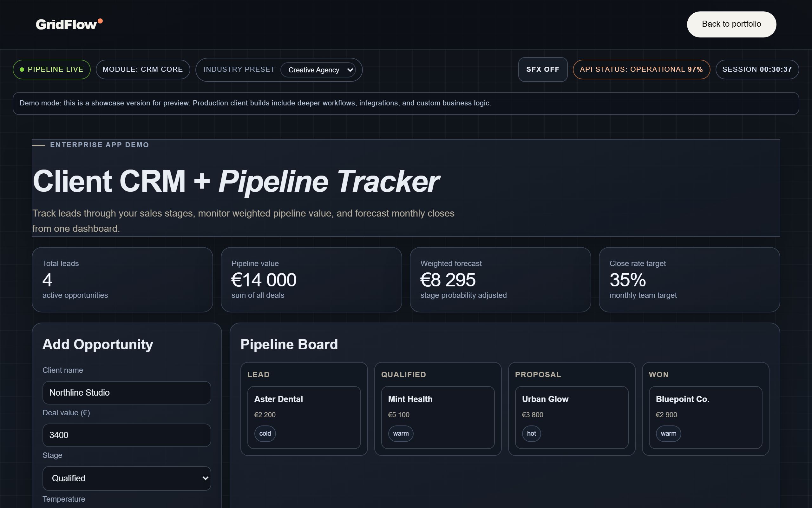Click the Enterprise App Demo label

[99, 145]
